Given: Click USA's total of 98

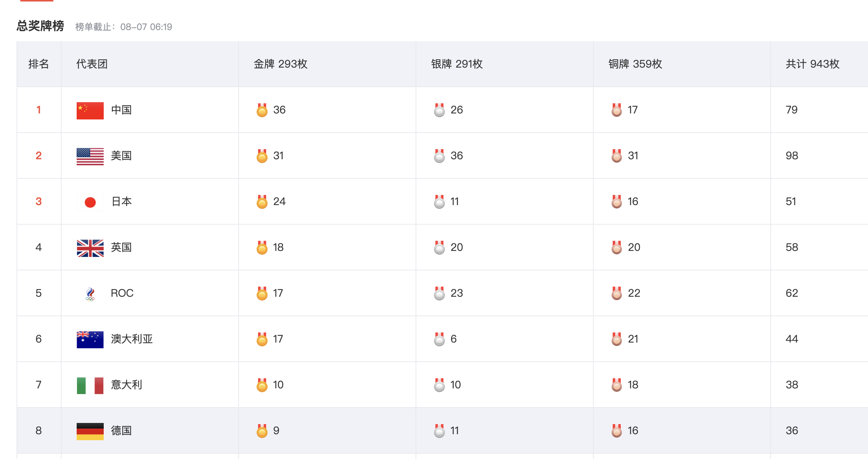Looking at the screenshot, I should pyautogui.click(x=792, y=156).
